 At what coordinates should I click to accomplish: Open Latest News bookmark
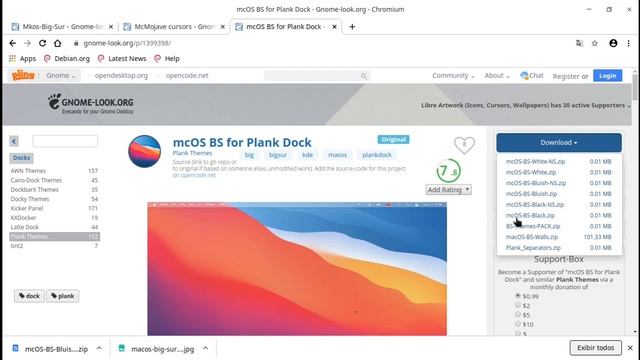pyautogui.click(x=122, y=58)
